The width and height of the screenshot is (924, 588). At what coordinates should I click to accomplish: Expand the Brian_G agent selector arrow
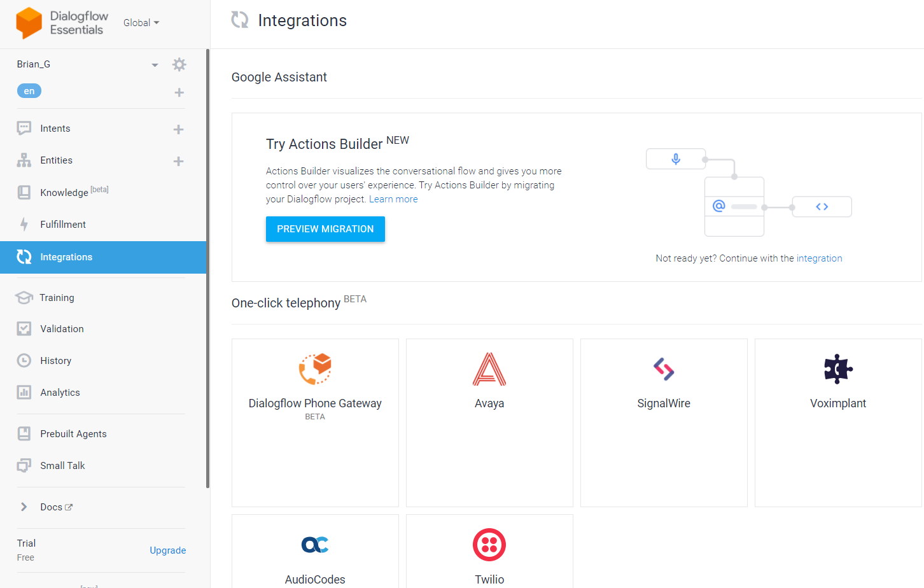click(155, 65)
